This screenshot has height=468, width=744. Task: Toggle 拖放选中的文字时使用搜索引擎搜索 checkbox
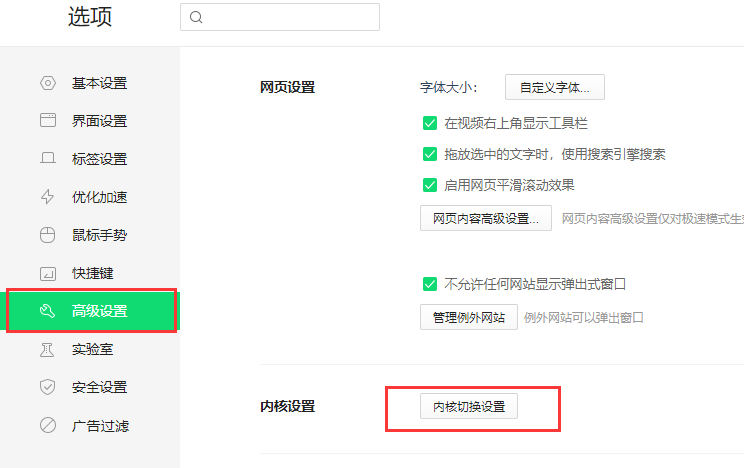(x=430, y=154)
